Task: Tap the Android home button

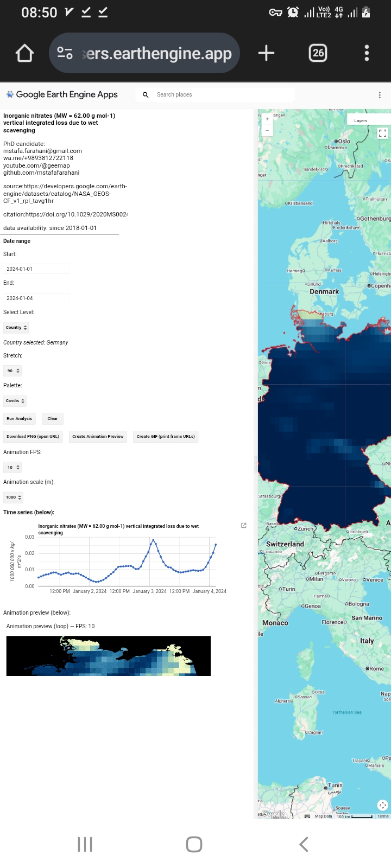Action: [x=194, y=844]
